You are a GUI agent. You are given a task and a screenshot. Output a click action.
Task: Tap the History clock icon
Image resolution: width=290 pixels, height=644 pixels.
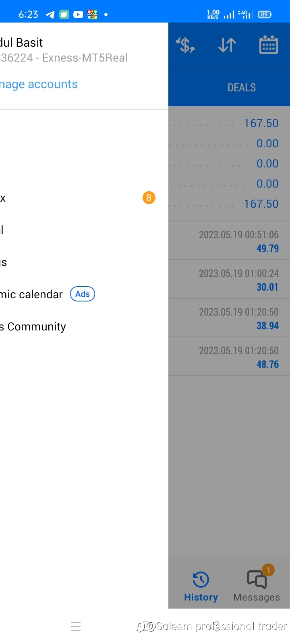coord(201,580)
